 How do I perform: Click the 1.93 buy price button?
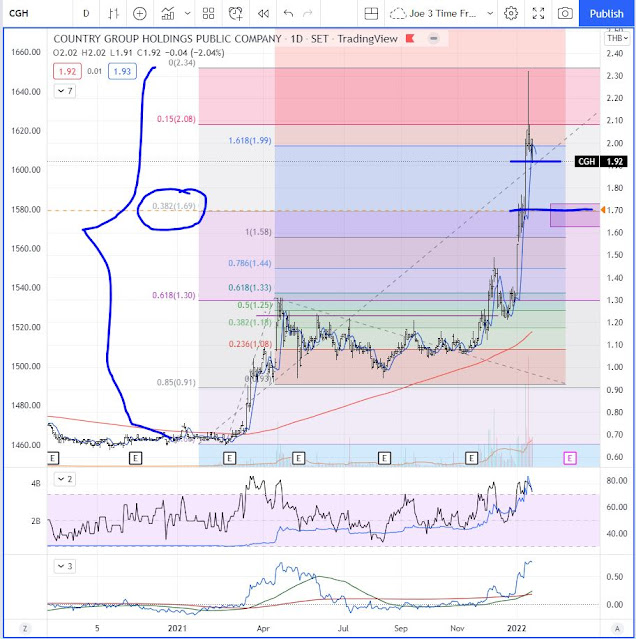pos(122,71)
